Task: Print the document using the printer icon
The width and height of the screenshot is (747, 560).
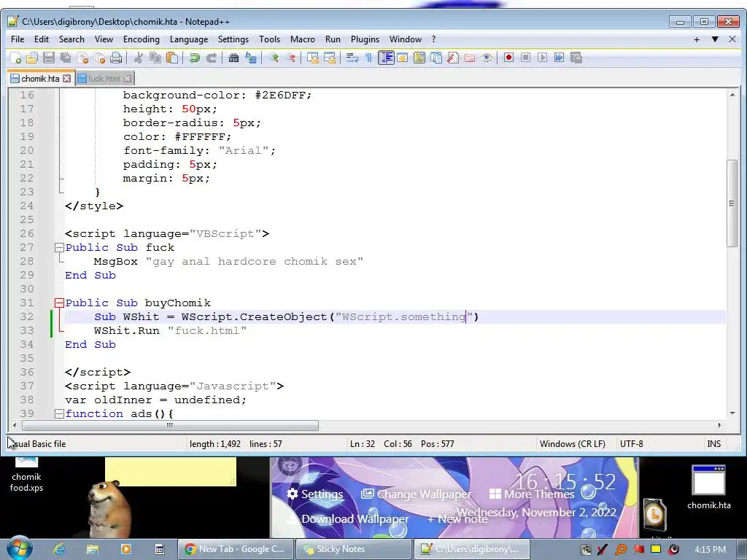Action: pyautogui.click(x=116, y=58)
